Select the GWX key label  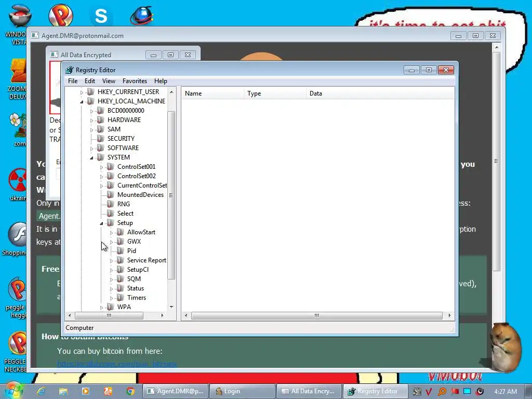(x=134, y=241)
